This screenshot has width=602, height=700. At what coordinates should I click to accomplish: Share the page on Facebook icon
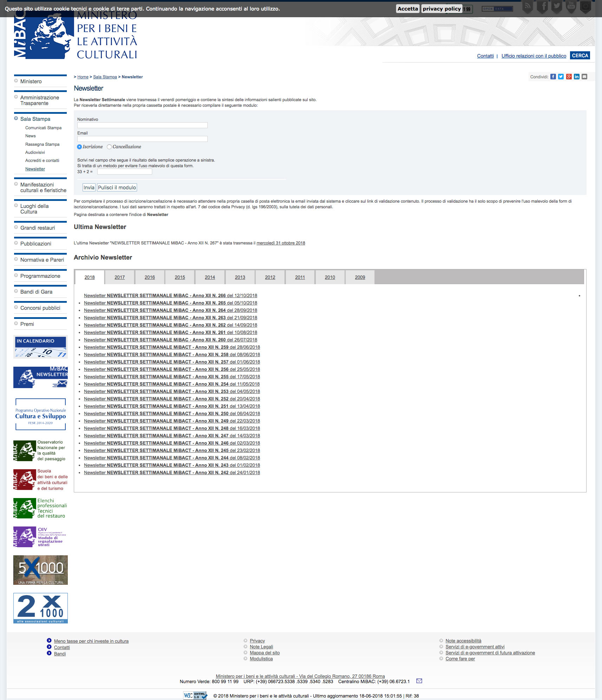tap(553, 77)
